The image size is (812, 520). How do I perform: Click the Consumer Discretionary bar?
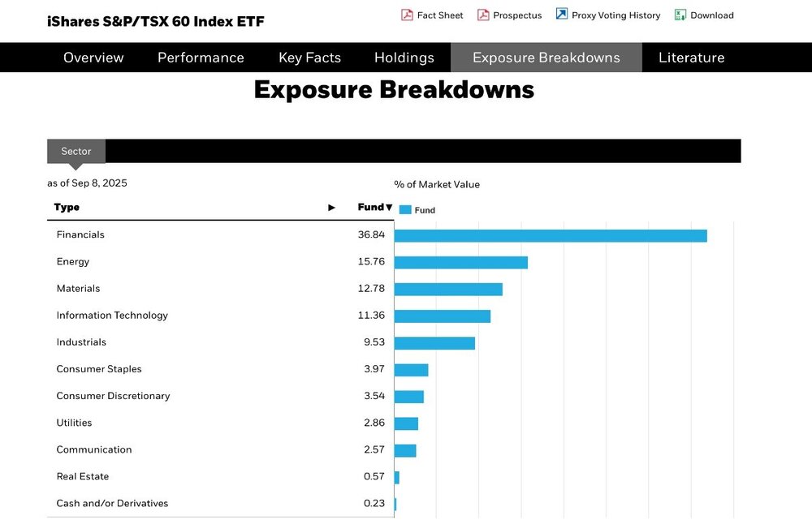click(409, 398)
